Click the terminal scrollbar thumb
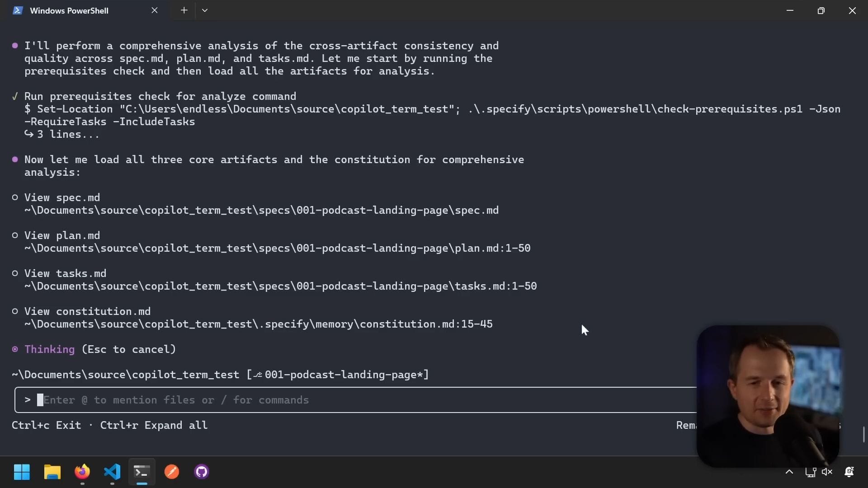 [x=863, y=434]
